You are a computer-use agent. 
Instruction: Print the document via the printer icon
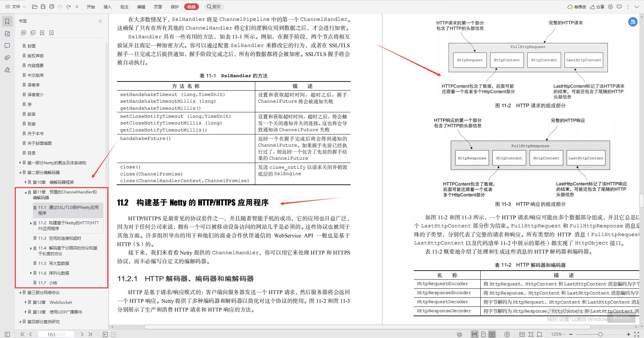pyautogui.click(x=52, y=6)
